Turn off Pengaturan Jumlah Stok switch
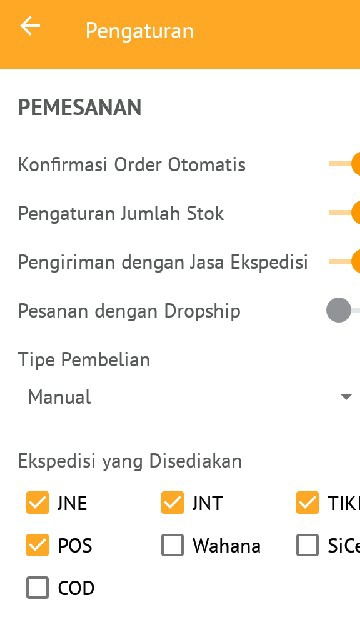Screen dimensions: 360x640 coord(344,213)
